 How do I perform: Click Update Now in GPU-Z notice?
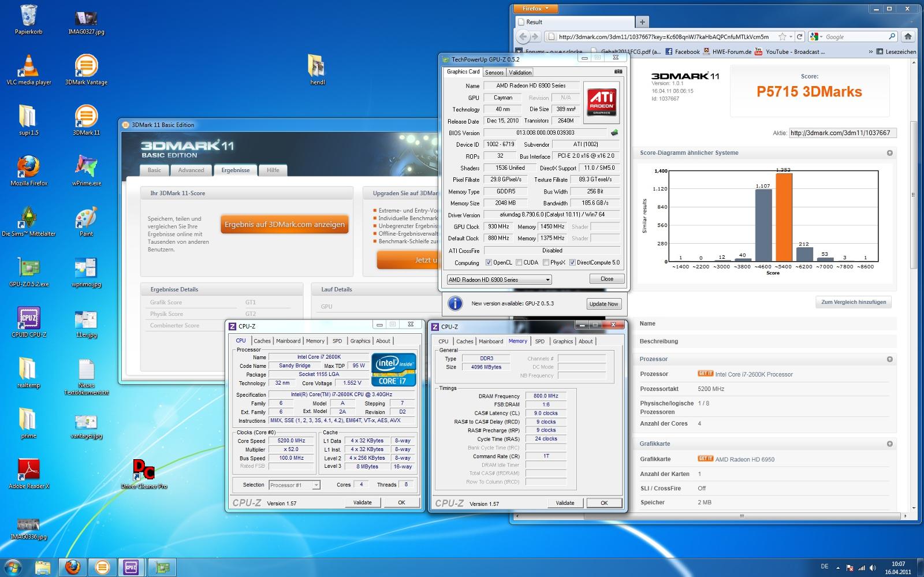[603, 304]
